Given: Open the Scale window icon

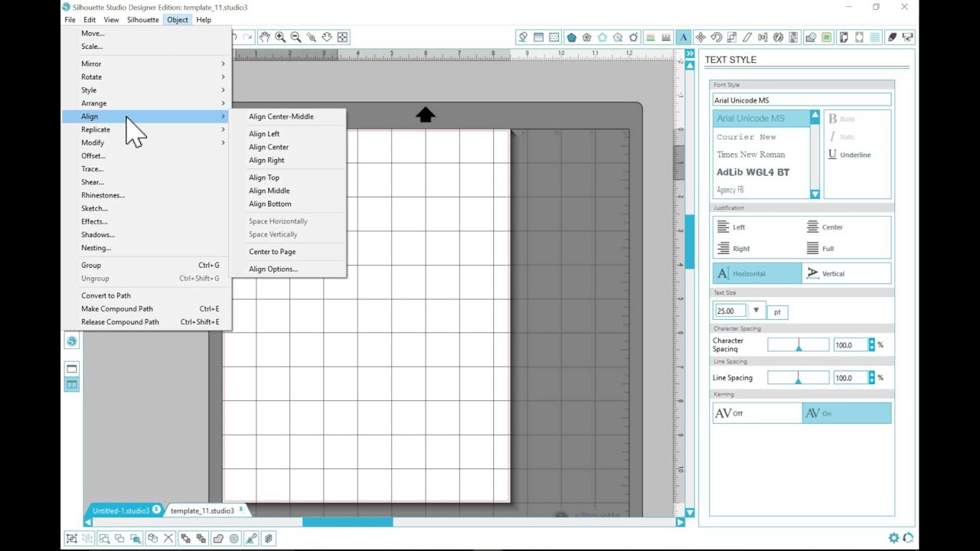Looking at the screenshot, I should point(732,37).
